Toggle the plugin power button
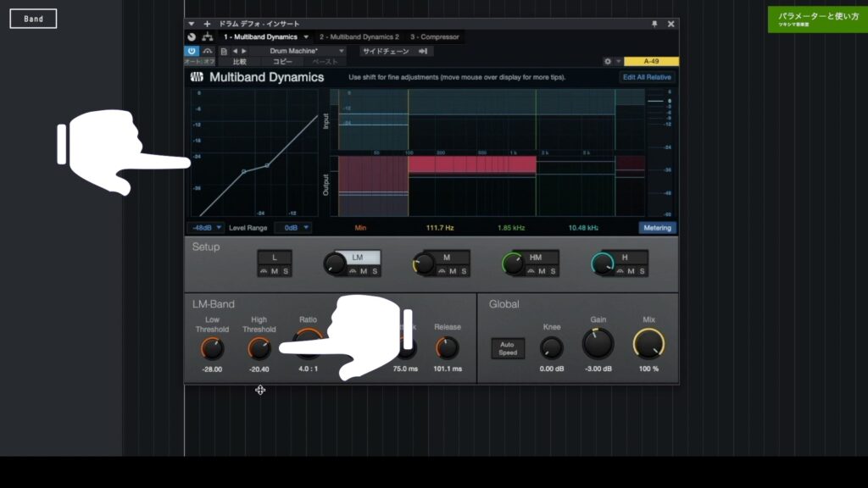 192,51
